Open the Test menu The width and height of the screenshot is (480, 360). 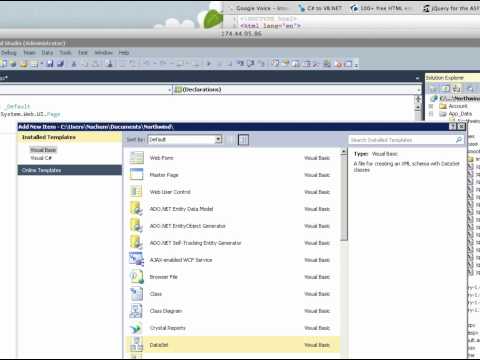pyautogui.click(x=83, y=53)
